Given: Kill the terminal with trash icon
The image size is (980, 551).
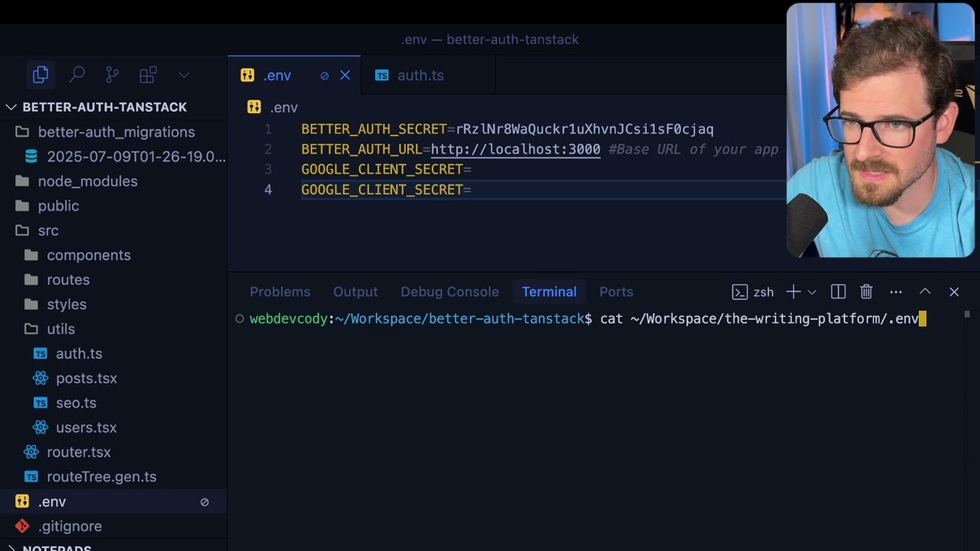Looking at the screenshot, I should (x=867, y=292).
